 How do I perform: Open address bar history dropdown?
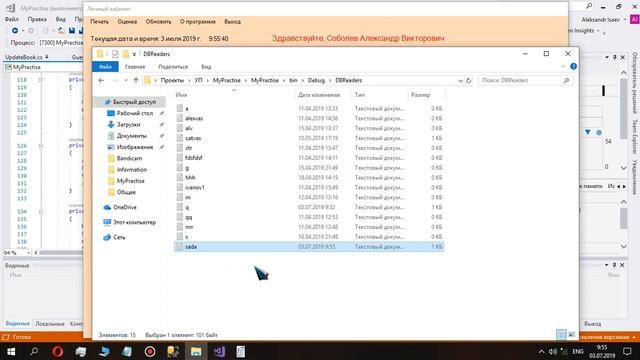click(x=460, y=80)
